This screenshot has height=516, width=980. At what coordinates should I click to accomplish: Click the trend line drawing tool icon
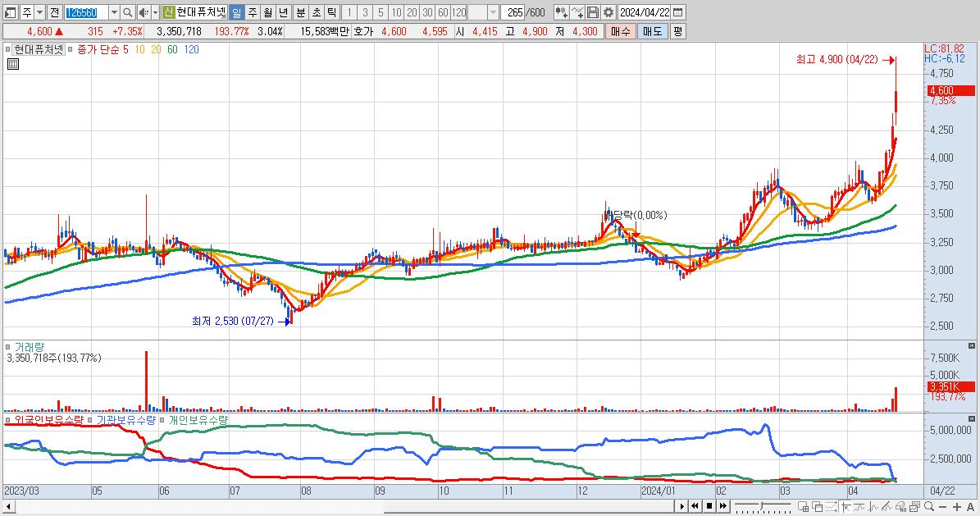coord(887,507)
